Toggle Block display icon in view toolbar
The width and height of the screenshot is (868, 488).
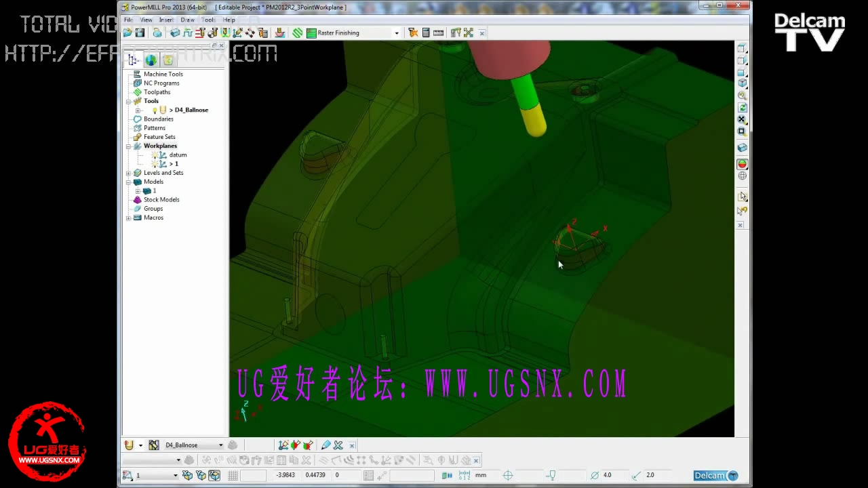coord(742,148)
